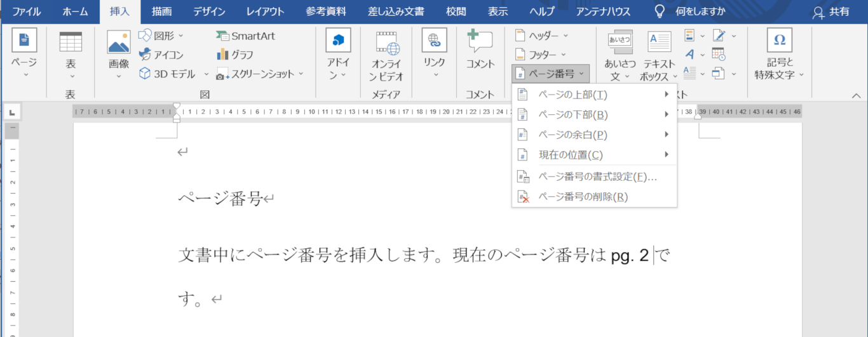Select ページ番号の削除(R) to remove numbers
Screen dimensions: 868x337
pyautogui.click(x=595, y=197)
